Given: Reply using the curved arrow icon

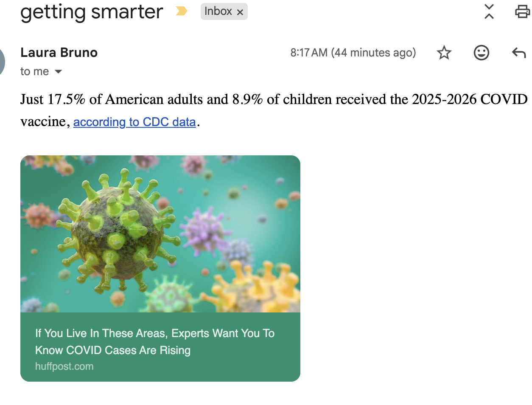Looking at the screenshot, I should [x=518, y=53].
